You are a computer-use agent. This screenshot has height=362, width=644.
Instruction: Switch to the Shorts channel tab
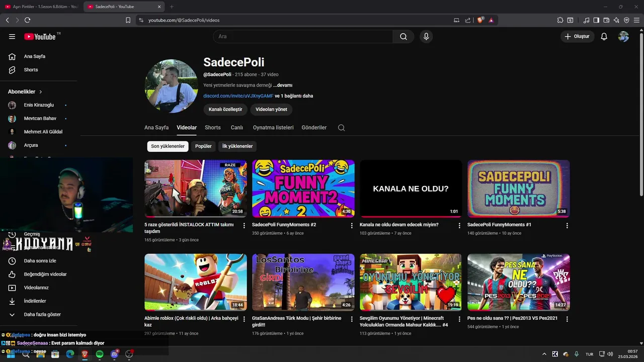(x=213, y=128)
